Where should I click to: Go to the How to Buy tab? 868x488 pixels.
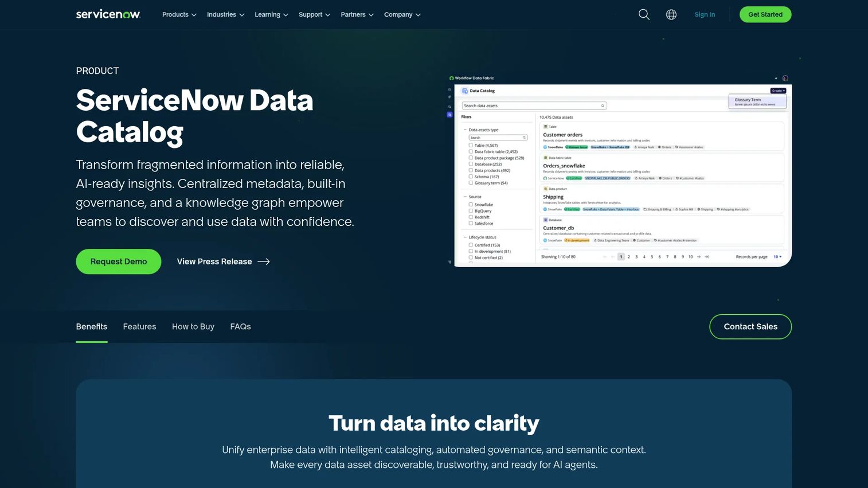click(193, 327)
